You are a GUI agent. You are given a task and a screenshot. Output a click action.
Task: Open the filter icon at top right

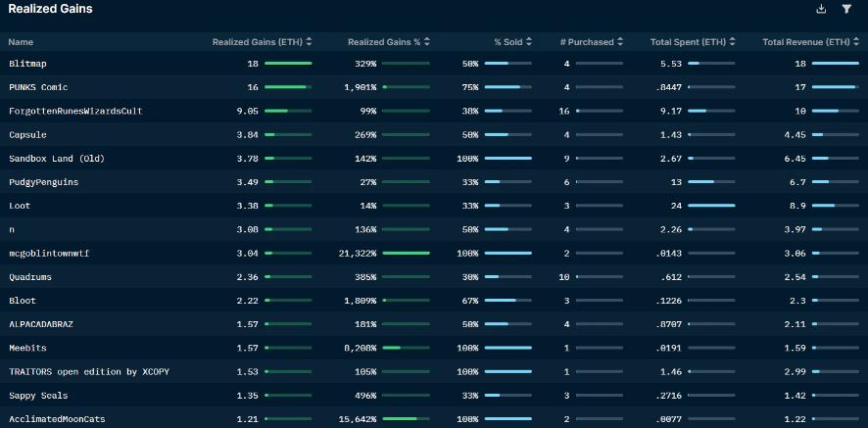[x=846, y=9]
